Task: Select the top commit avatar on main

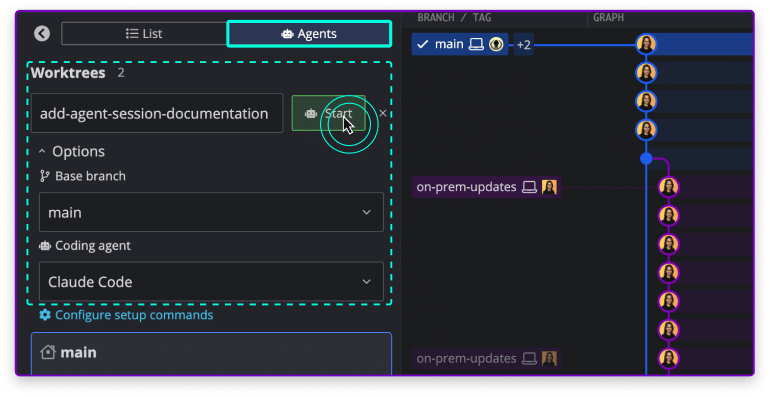Action: (646, 44)
